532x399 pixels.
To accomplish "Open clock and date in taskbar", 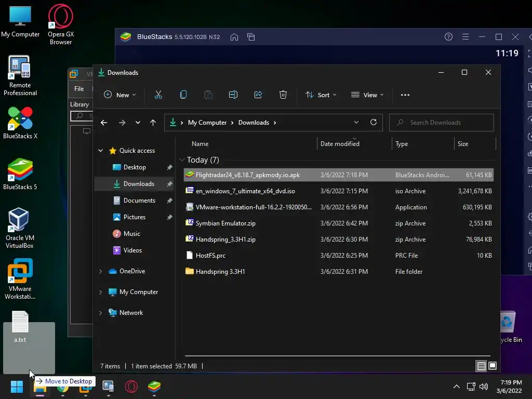I will [509, 387].
